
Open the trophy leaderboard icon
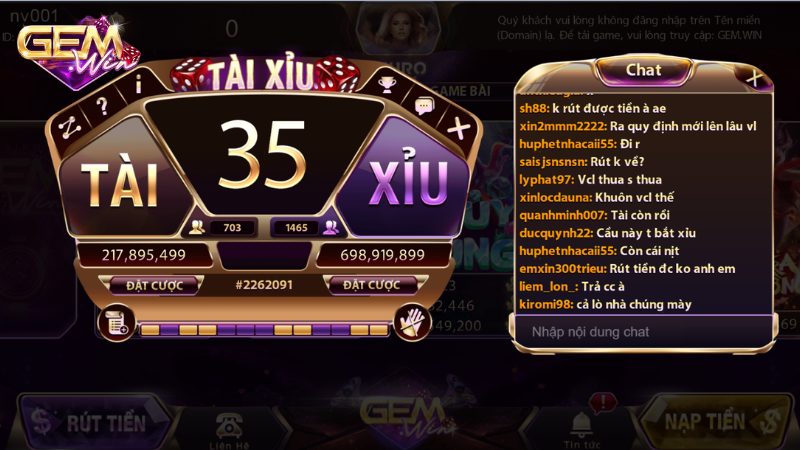coord(387,85)
